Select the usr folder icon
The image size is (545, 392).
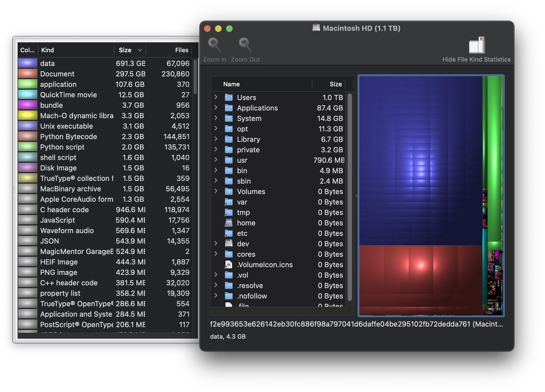pos(229,160)
